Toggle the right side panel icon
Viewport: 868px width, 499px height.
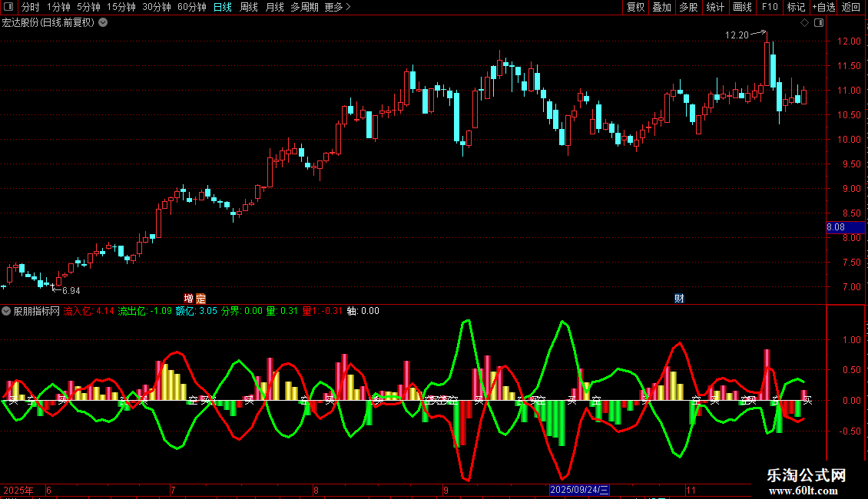(819, 23)
